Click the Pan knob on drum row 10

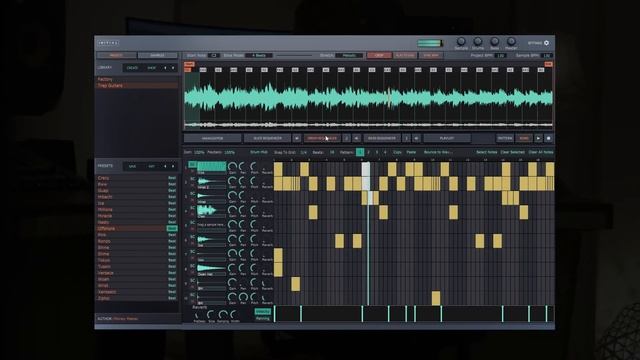(243, 297)
